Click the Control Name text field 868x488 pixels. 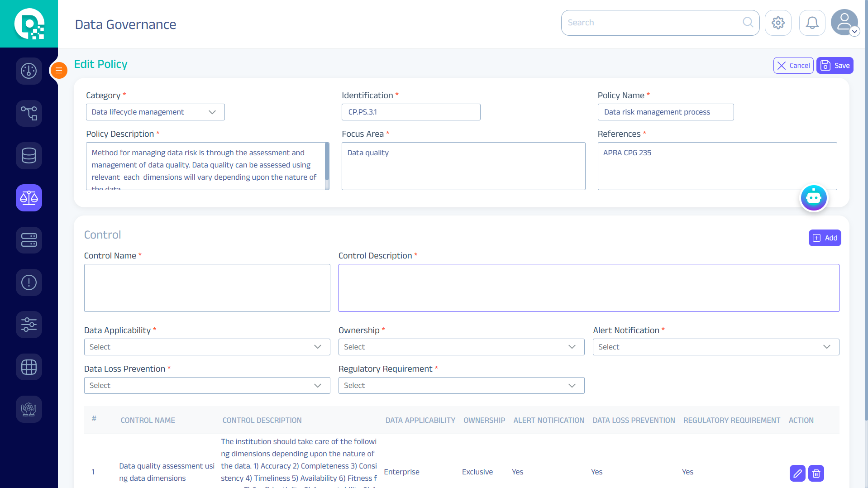207,288
